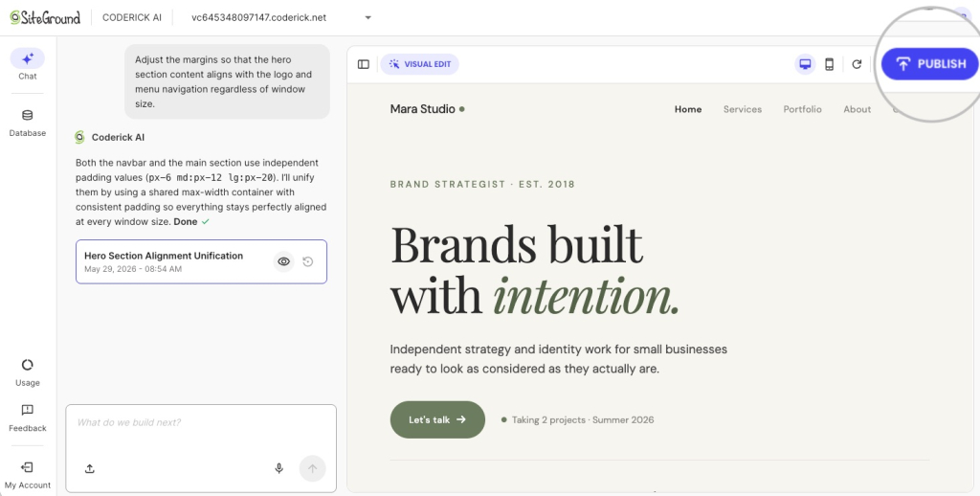The height and width of the screenshot is (496, 980).
Task: Click the Coderick AI avatar icon
Action: [x=80, y=137]
